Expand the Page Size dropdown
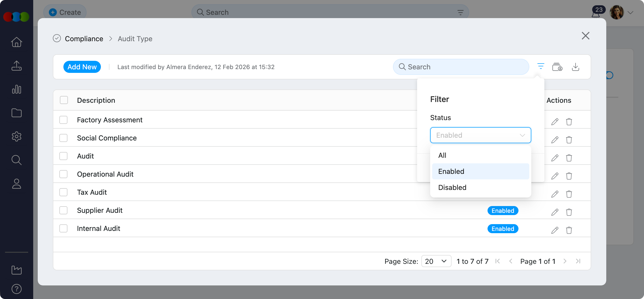644x299 pixels. [x=436, y=261]
